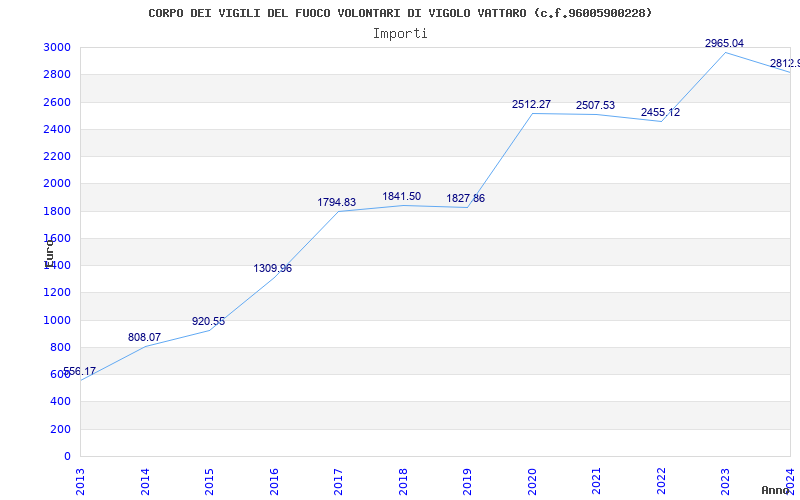Click the x-axis year 2019
Viewport: 800px width, 500px height.
(x=467, y=482)
